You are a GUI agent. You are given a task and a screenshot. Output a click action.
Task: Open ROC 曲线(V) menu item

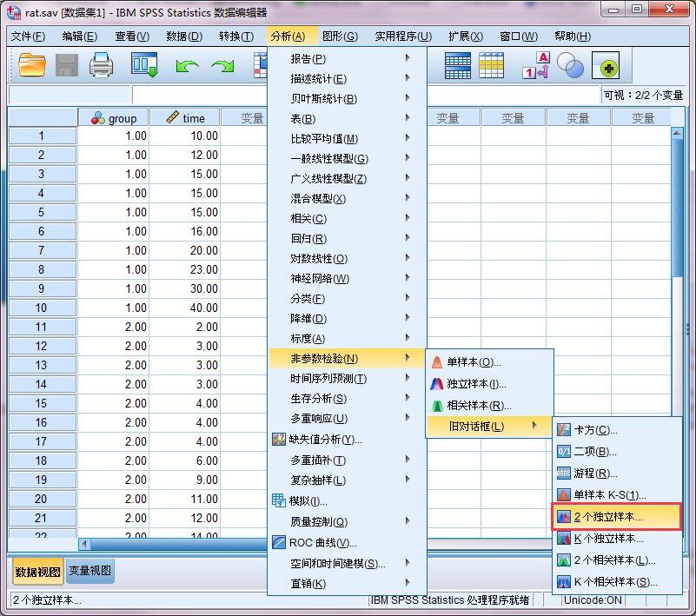[347, 543]
